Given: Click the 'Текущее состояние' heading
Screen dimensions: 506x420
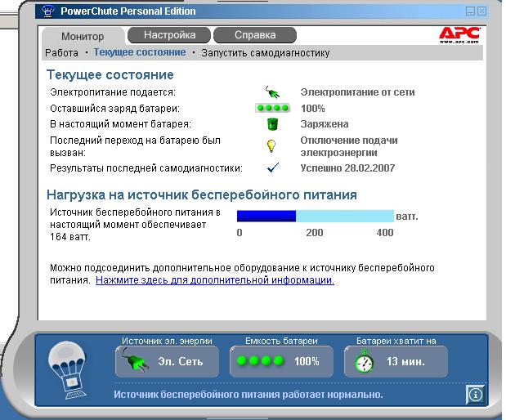Looking at the screenshot, I should click(x=110, y=74).
